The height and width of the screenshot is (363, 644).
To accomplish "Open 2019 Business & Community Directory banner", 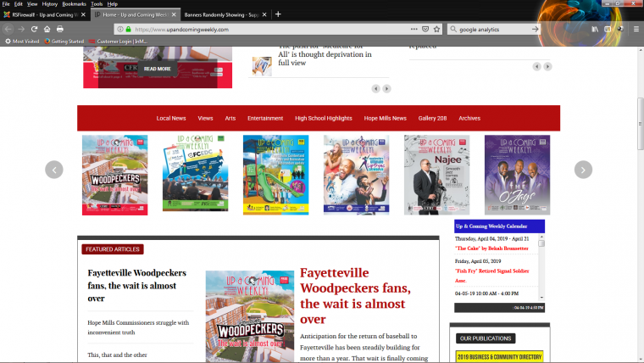I will click(499, 356).
